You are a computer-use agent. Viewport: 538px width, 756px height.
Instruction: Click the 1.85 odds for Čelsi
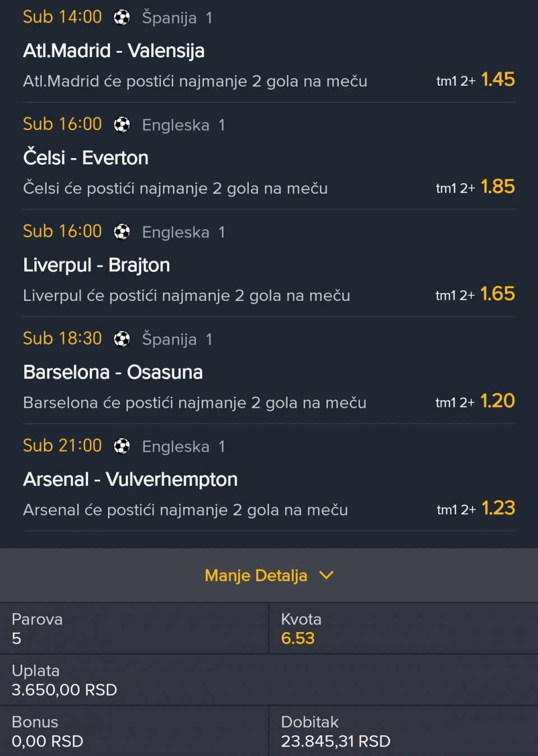pyautogui.click(x=498, y=187)
